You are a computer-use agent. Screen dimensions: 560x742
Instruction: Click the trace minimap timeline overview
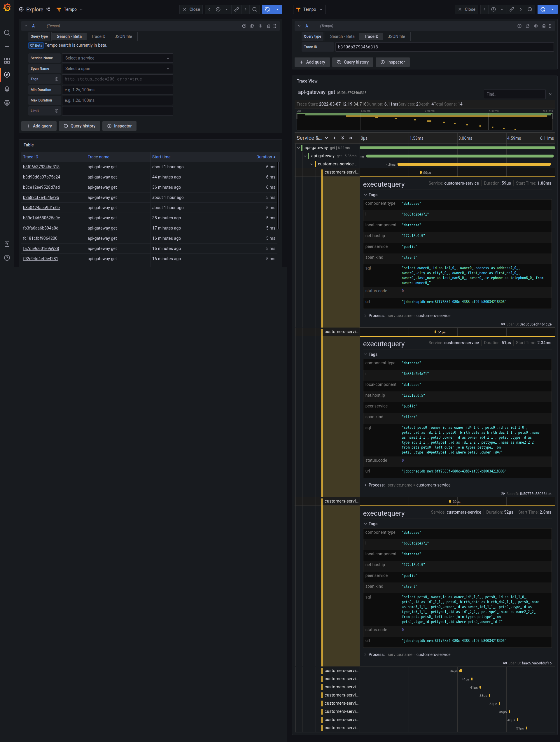[x=424, y=121]
